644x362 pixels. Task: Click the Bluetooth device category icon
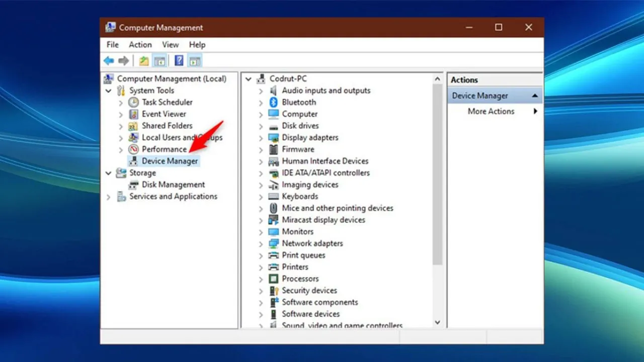pos(273,102)
